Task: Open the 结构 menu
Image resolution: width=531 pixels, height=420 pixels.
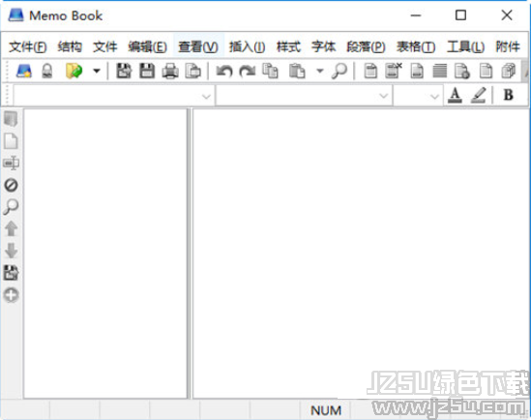Action: pyautogui.click(x=70, y=46)
